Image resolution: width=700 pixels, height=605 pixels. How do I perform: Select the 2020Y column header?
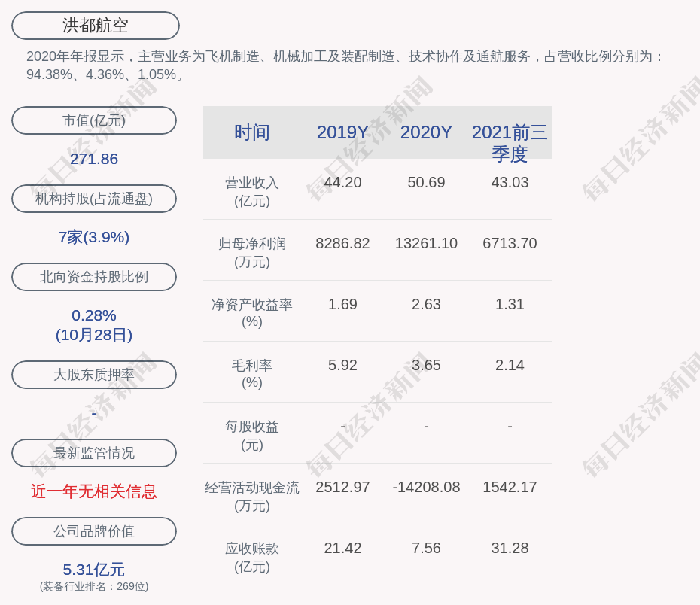coord(426,132)
